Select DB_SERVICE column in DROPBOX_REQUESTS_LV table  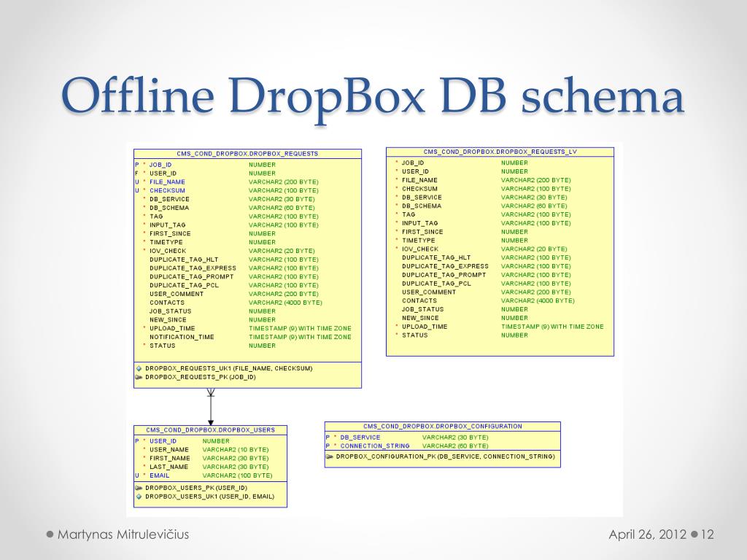pyautogui.click(x=422, y=198)
